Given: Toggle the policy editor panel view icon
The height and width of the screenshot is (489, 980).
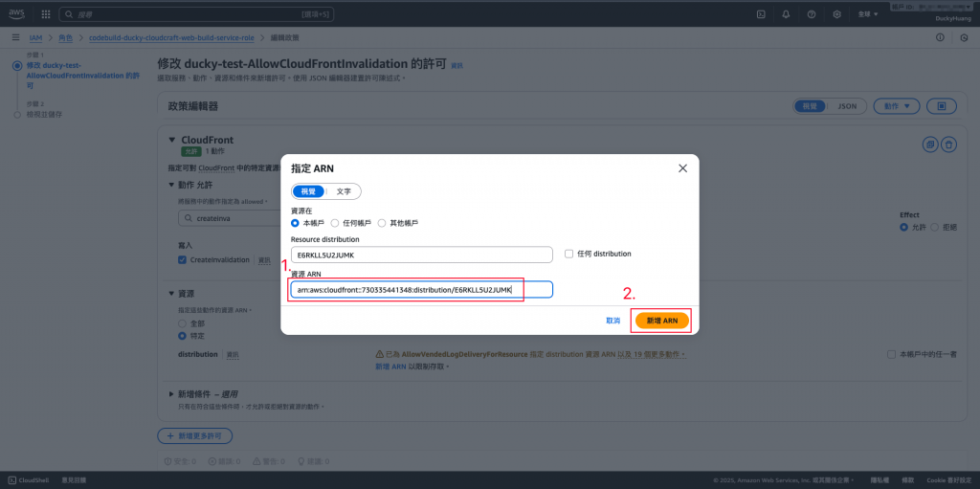Looking at the screenshot, I should coord(942,106).
